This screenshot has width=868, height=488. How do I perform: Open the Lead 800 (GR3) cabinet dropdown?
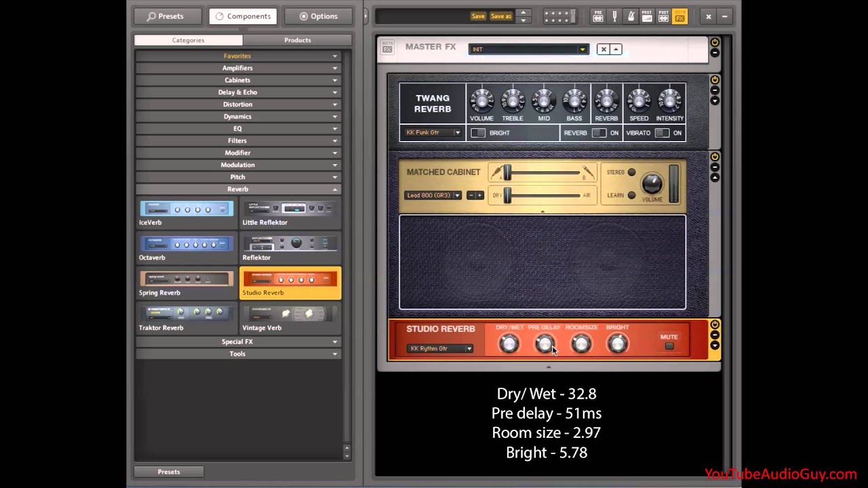[433, 195]
